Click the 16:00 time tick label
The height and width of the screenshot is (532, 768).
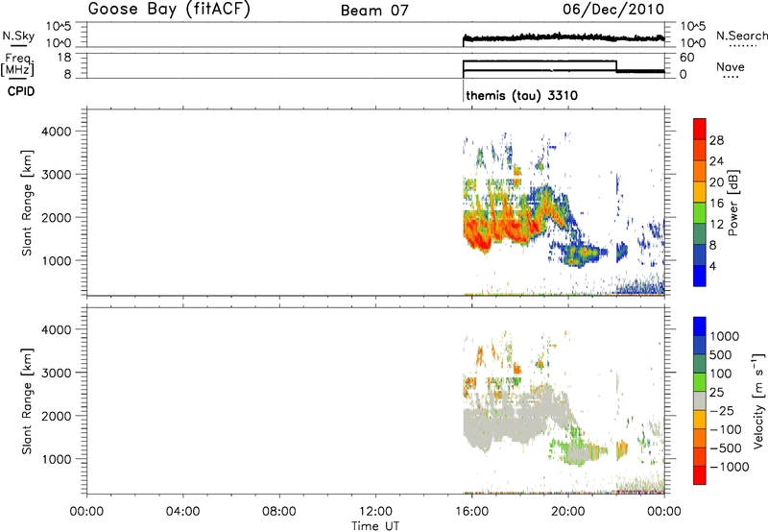click(x=471, y=512)
